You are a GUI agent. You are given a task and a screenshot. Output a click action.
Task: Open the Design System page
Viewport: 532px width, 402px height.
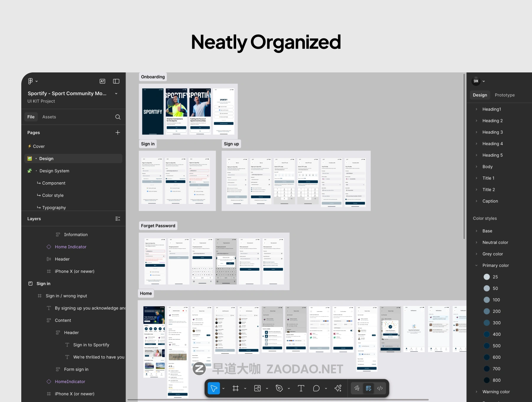(54, 171)
